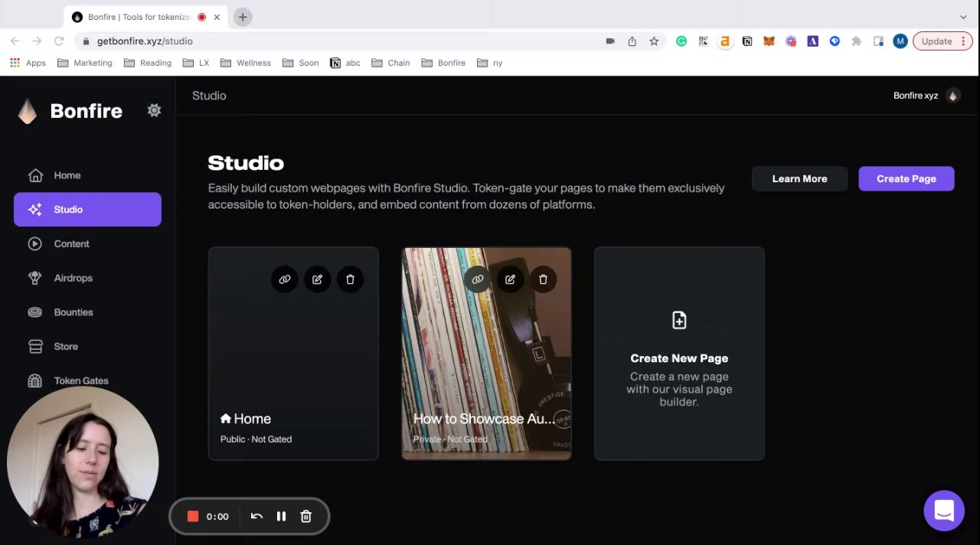
Task: Open the extensions puzzle menu
Action: 857,41
